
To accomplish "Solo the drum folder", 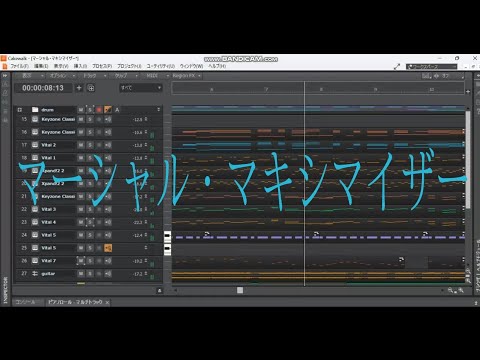I will pos(90,110).
